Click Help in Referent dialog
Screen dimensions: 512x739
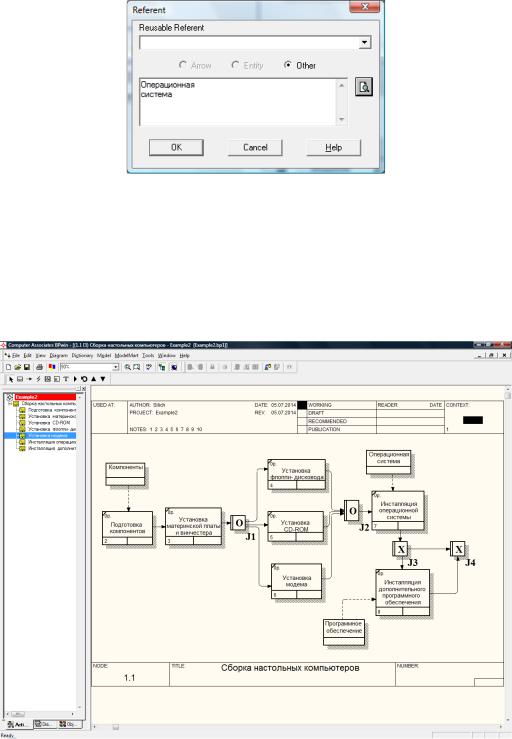333,148
